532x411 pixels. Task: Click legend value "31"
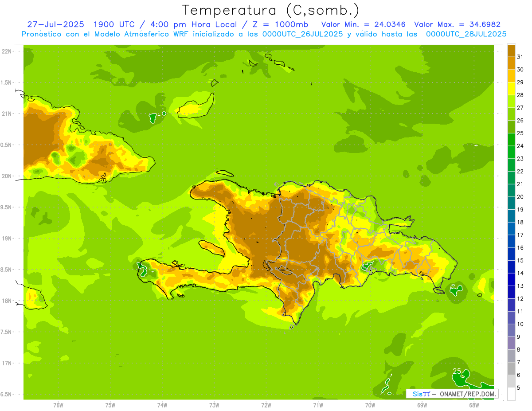[520, 57]
